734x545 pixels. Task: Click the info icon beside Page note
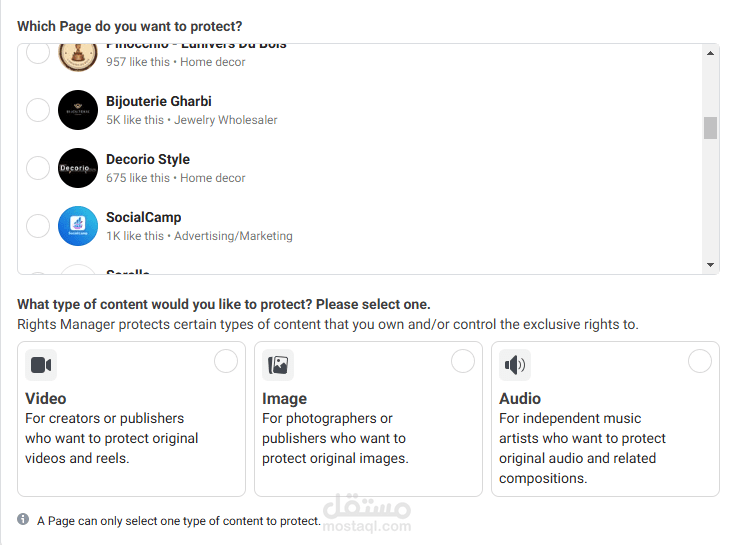click(x=23, y=519)
